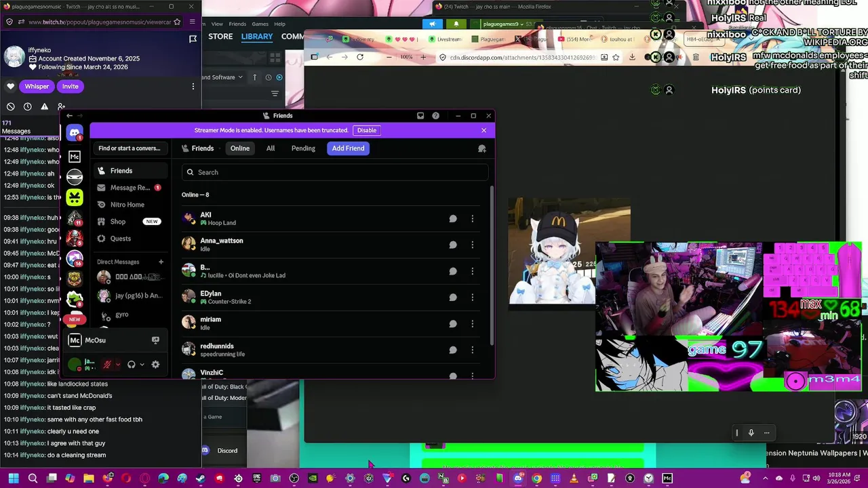The image size is (868, 488).
Task: Open more options for Anna_wattson
Action: click(473, 245)
